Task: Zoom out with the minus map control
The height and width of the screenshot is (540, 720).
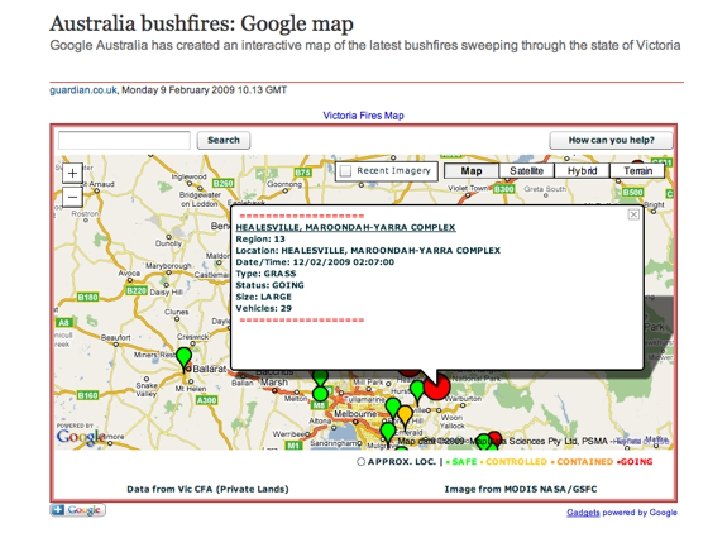Action: click(x=72, y=197)
